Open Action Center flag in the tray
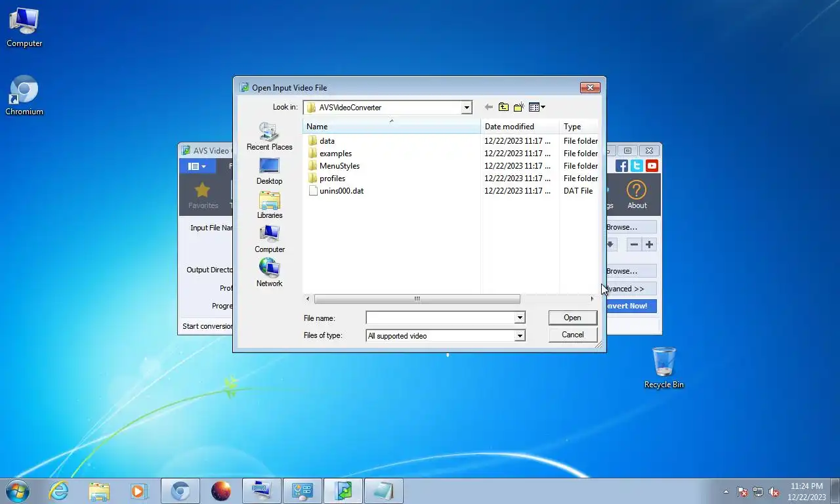 tap(742, 492)
